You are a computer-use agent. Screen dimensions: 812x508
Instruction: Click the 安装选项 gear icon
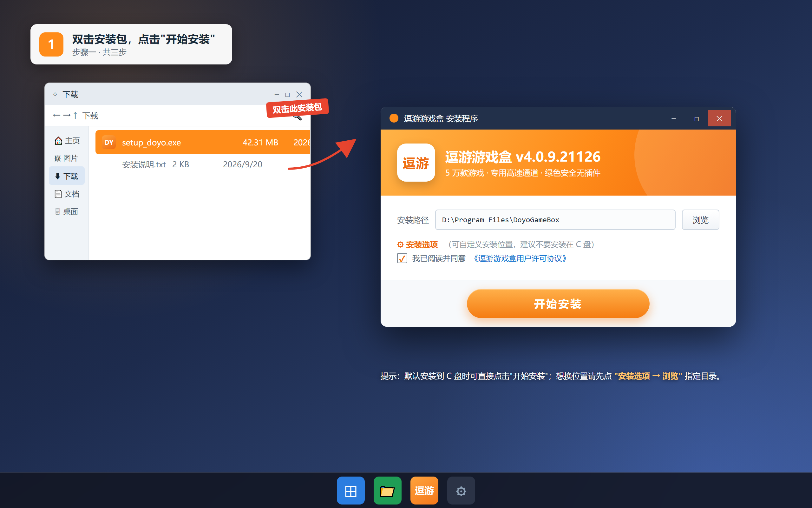(400, 244)
